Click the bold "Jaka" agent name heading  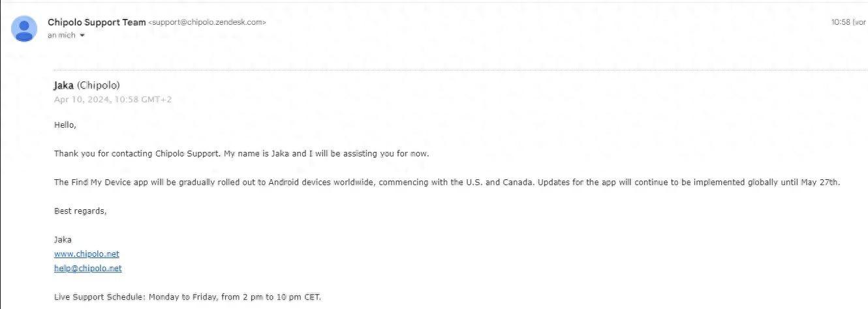64,85
